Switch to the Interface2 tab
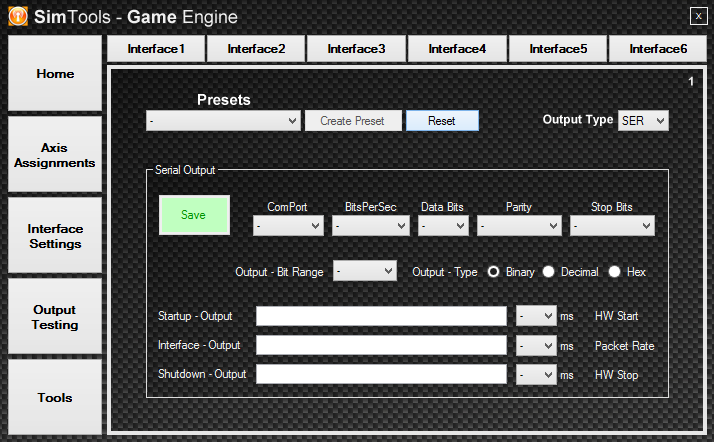The height and width of the screenshot is (442, 714). click(256, 48)
